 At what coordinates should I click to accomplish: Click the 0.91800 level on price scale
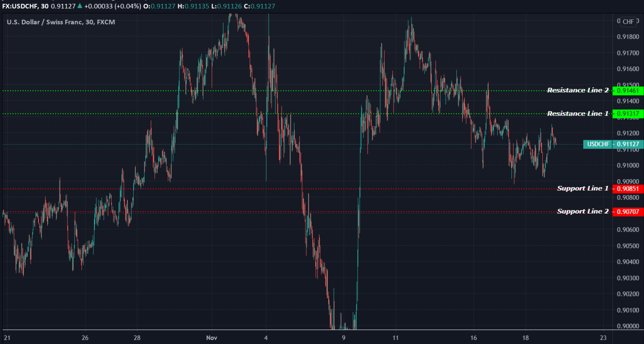click(x=628, y=37)
